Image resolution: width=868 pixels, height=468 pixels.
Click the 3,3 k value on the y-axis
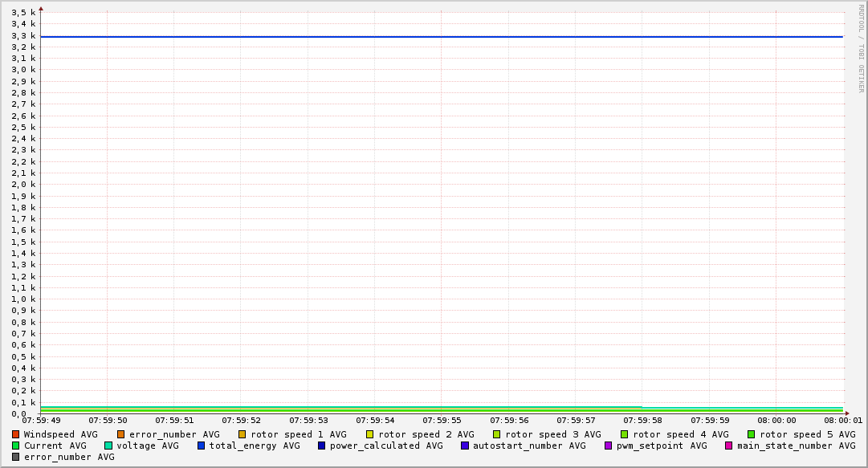pos(23,35)
